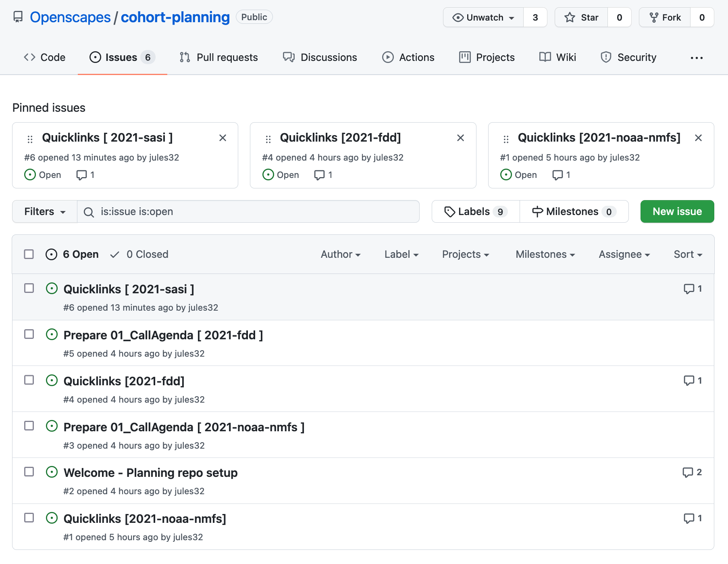Open comments on Welcome - Planning repo setup
728x564 pixels.
692,472
